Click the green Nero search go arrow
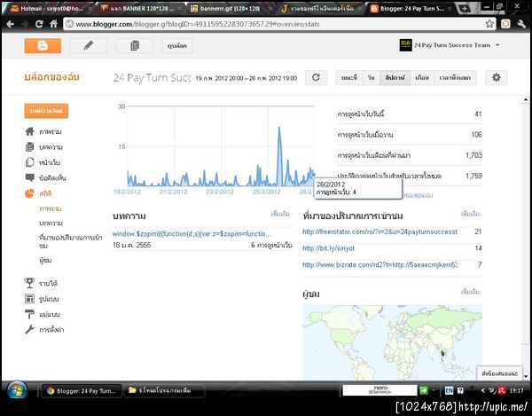The height and width of the screenshot is (416, 532). (424, 390)
